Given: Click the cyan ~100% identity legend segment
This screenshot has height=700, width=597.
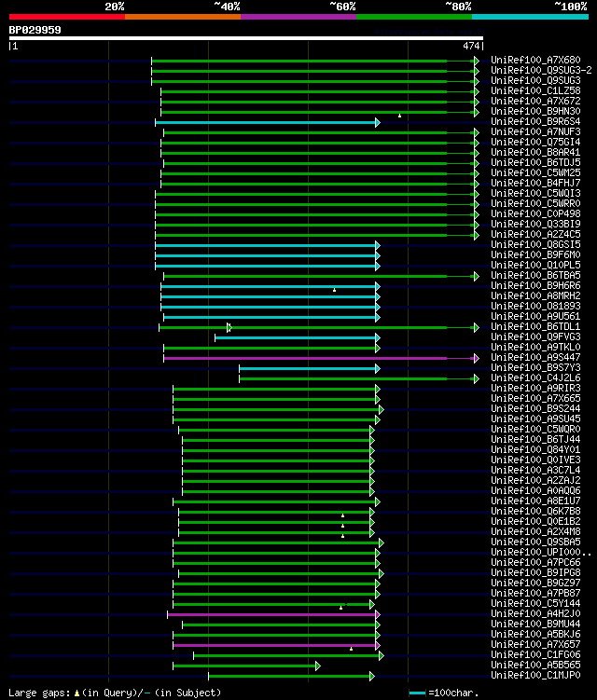Looking at the screenshot, I should click(530, 17).
